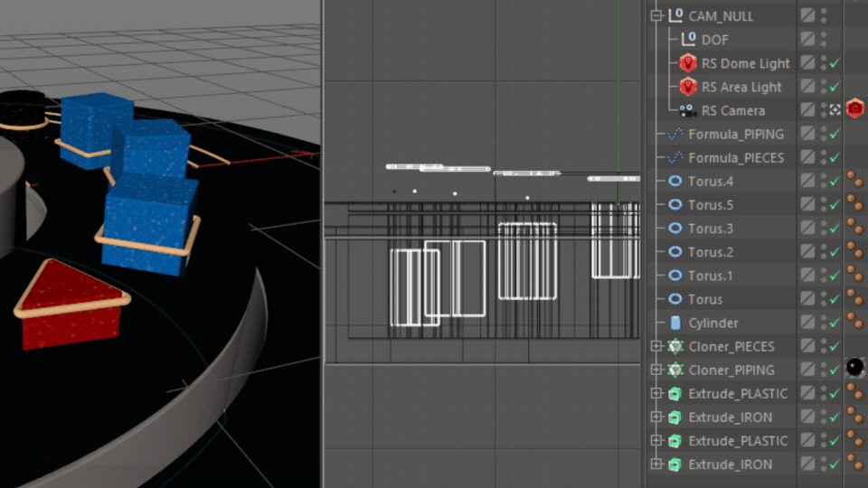Select the Formula_PIECES object by name
The image size is (868, 488).
point(736,158)
